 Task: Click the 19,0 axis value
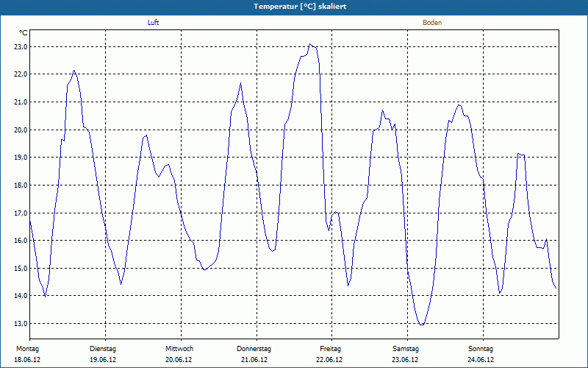click(x=21, y=158)
